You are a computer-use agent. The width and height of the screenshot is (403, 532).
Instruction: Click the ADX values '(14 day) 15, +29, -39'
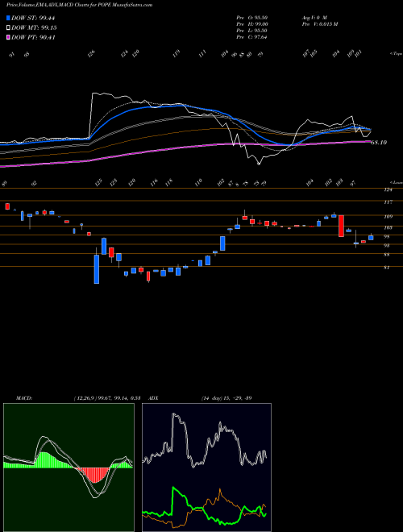coord(226,398)
